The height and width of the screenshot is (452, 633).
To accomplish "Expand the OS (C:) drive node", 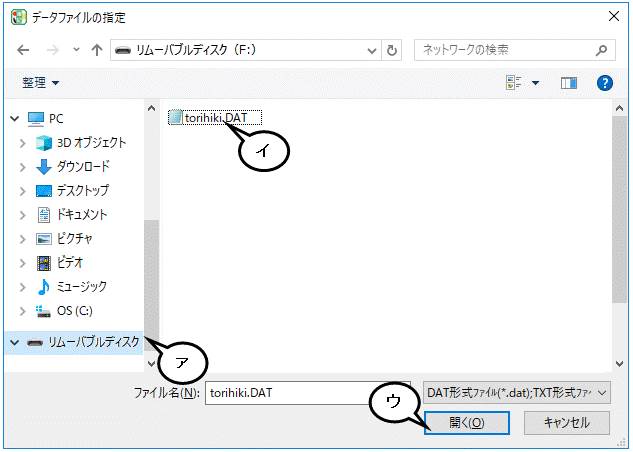I will point(23,311).
